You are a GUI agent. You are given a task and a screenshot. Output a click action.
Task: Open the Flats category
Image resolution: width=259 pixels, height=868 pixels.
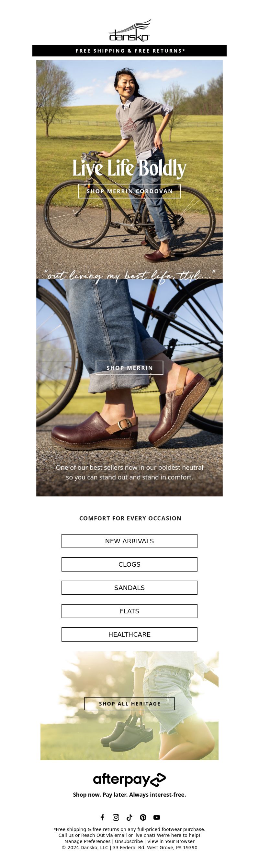coord(129,611)
